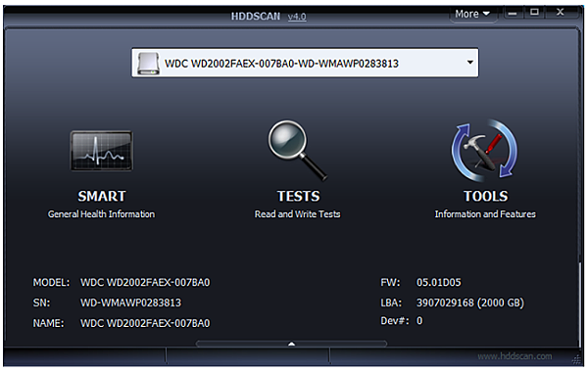Click the HDDSCAN title text
588x371 pixels.
pyautogui.click(x=256, y=17)
